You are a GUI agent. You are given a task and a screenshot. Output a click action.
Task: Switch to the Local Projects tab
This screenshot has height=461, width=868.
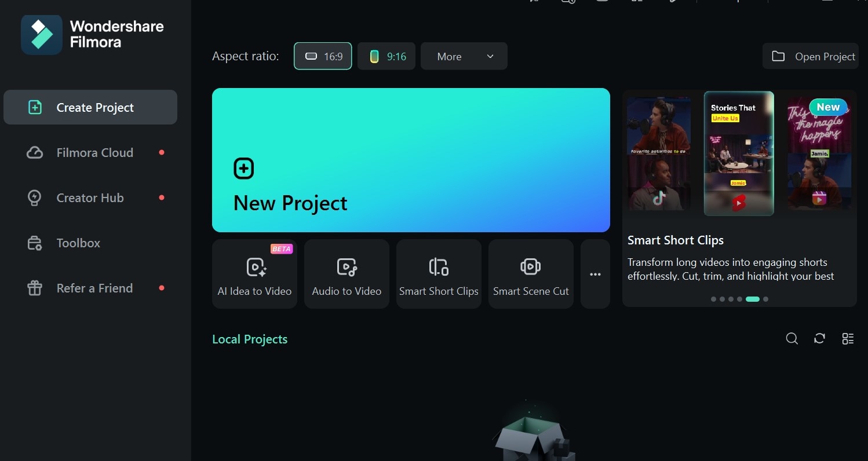[x=250, y=339]
